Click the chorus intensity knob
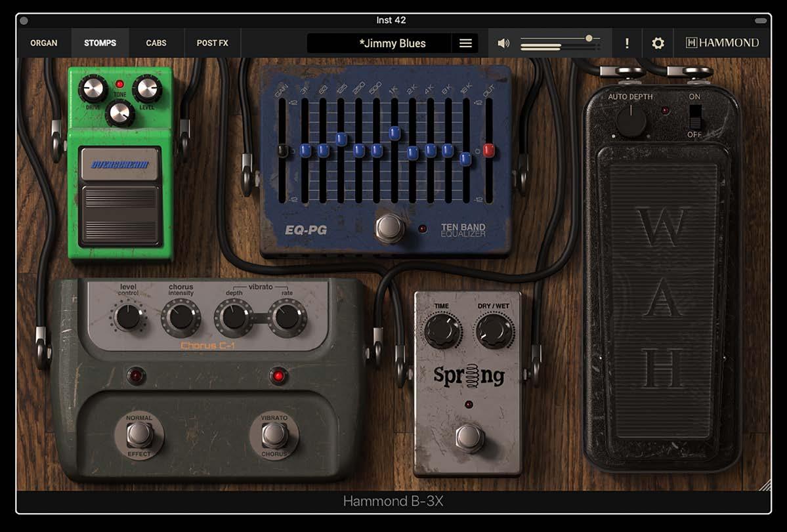This screenshot has width=787, height=532. coord(181,317)
